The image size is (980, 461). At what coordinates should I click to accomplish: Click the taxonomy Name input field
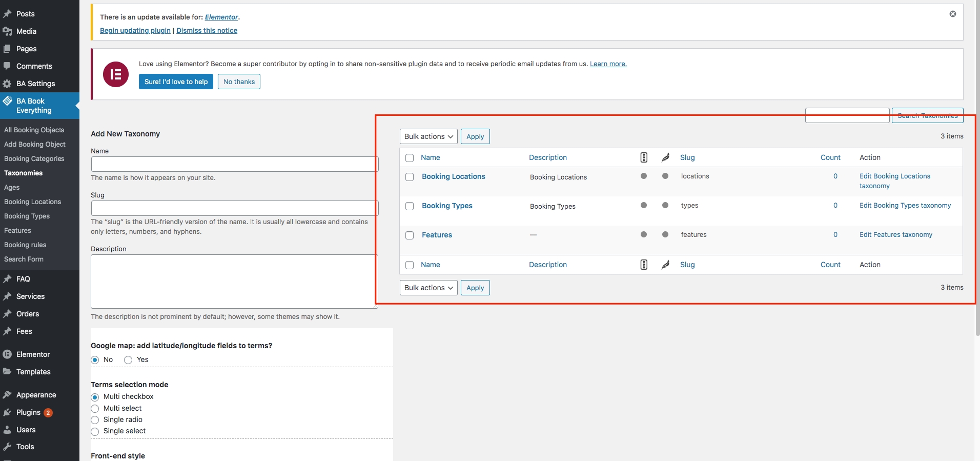pyautogui.click(x=234, y=164)
